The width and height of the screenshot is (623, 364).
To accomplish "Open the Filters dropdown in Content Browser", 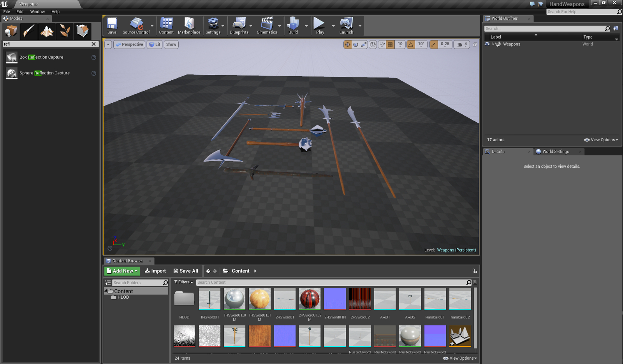I will pos(183,282).
